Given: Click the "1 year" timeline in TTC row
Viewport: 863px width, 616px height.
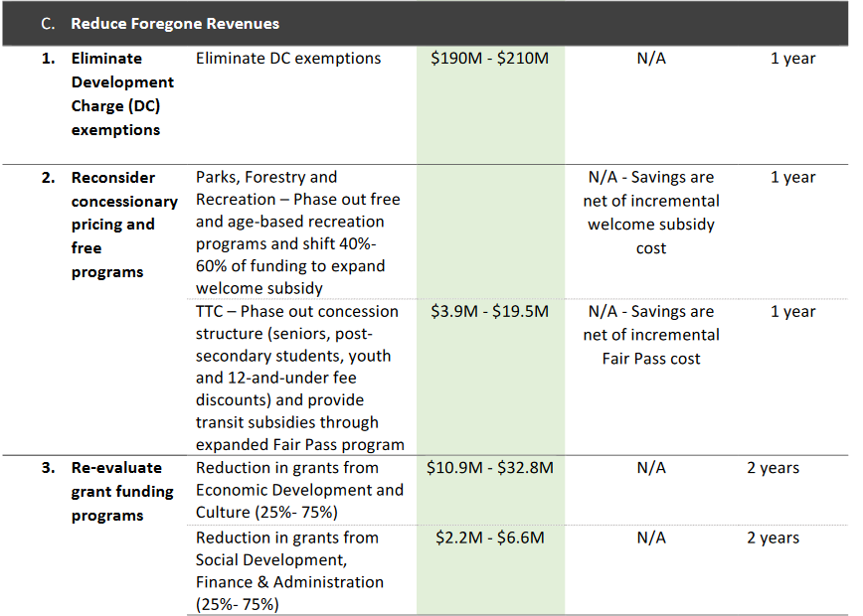Looking at the screenshot, I should point(792,312).
